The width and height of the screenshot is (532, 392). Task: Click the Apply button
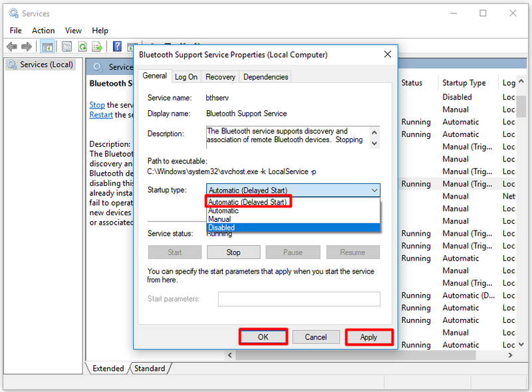coord(369,337)
